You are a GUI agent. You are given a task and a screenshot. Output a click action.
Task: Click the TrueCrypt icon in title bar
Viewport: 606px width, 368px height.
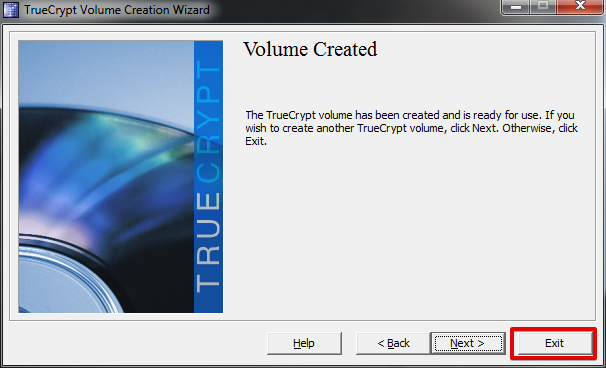tap(10, 10)
